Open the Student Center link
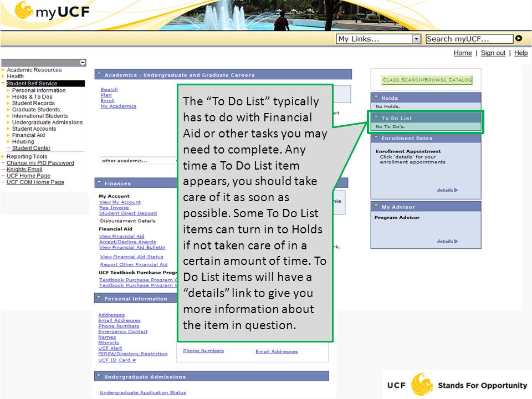 [x=31, y=149]
